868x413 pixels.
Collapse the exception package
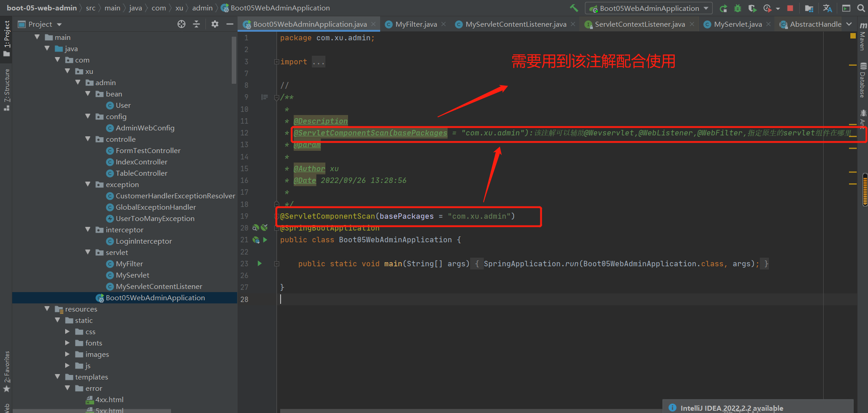tap(88, 184)
